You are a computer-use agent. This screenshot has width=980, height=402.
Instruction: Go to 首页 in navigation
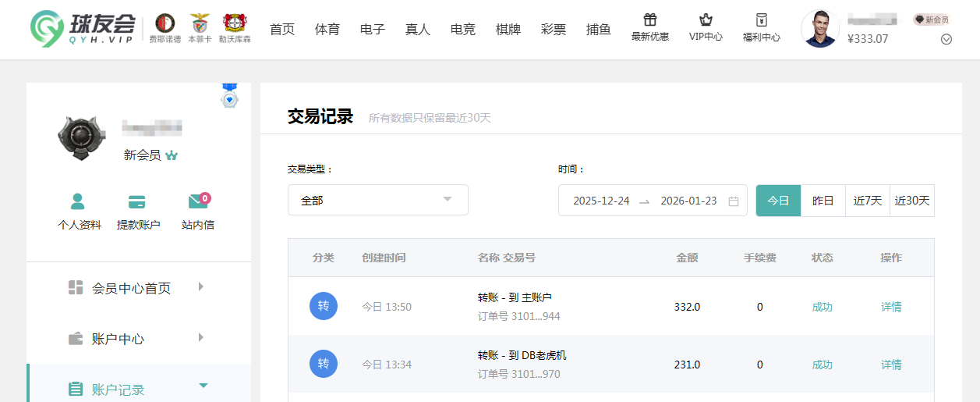[282, 30]
